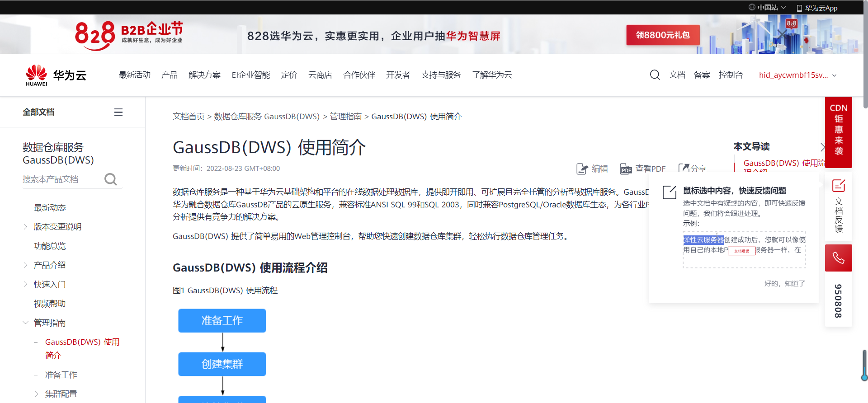Click 文档首页 breadcrumb

coord(189,117)
